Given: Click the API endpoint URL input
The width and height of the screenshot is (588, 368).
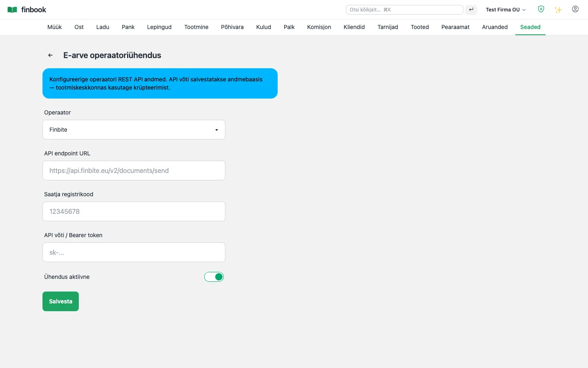Looking at the screenshot, I should tap(134, 171).
